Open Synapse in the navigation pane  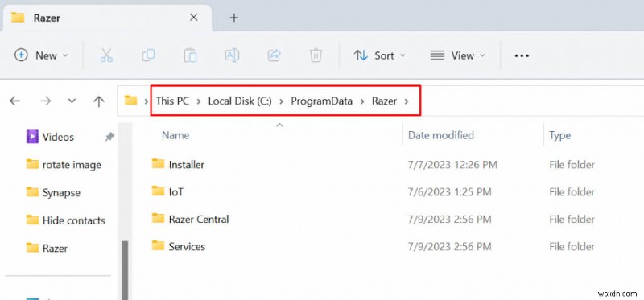click(x=61, y=192)
